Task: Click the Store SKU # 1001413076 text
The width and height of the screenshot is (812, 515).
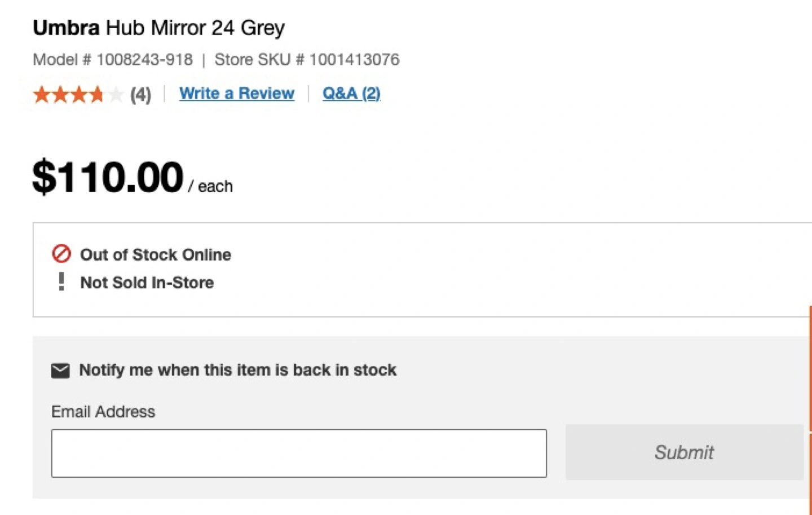Action: point(307,59)
